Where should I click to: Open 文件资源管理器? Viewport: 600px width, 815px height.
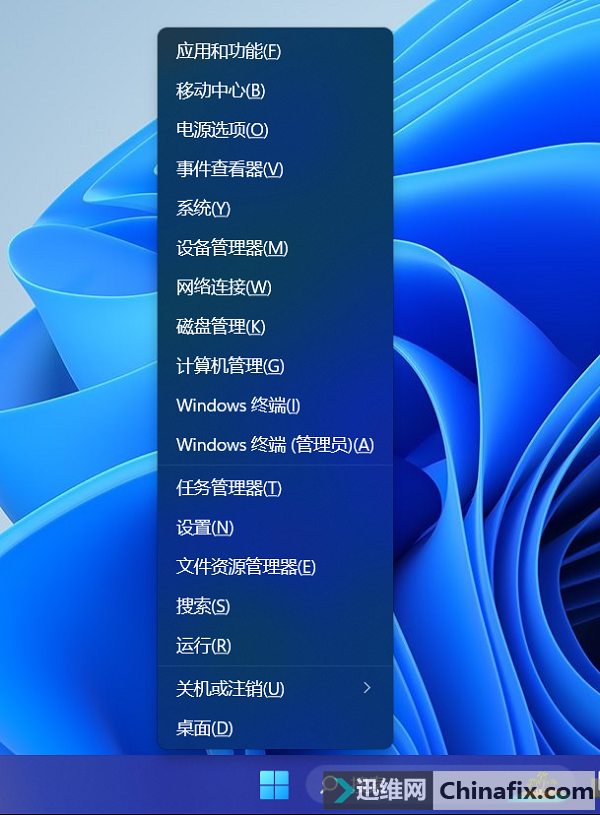(246, 567)
